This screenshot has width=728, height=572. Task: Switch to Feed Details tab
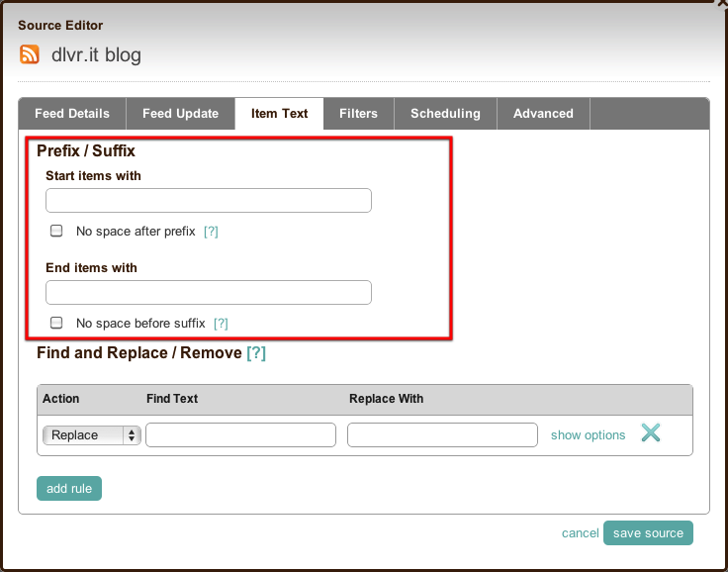coord(72,114)
